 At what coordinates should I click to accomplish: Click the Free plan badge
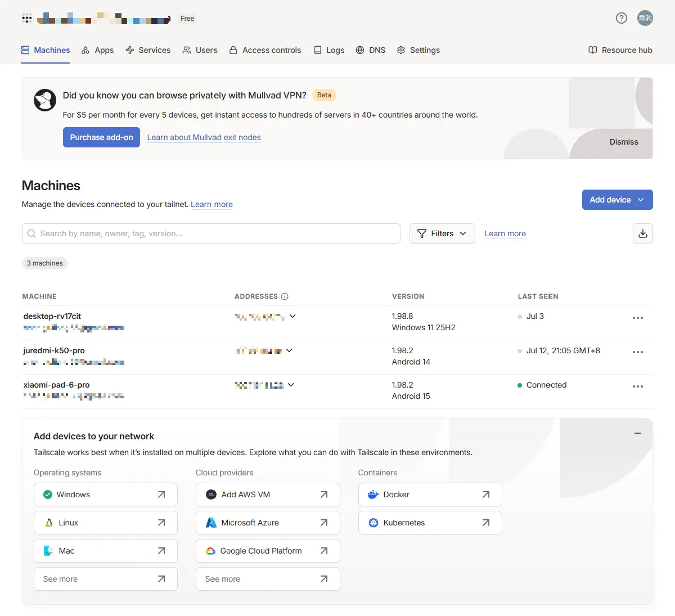tap(187, 19)
